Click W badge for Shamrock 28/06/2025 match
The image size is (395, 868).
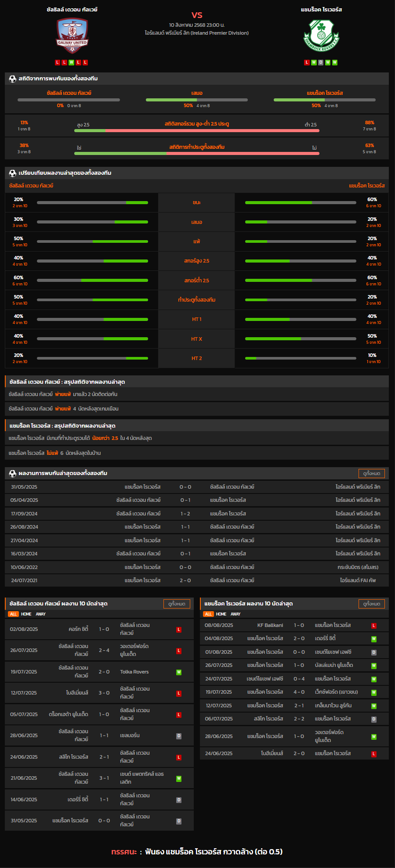[374, 737]
